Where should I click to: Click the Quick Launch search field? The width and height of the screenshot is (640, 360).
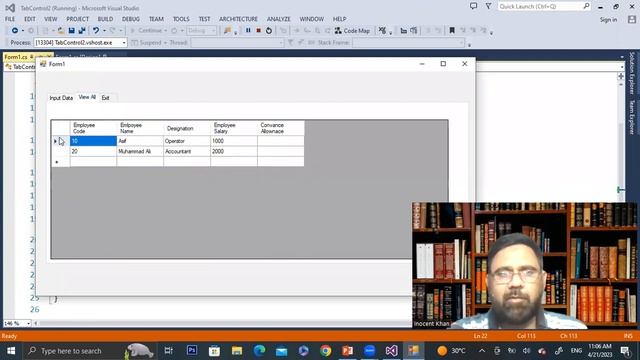(544, 6)
